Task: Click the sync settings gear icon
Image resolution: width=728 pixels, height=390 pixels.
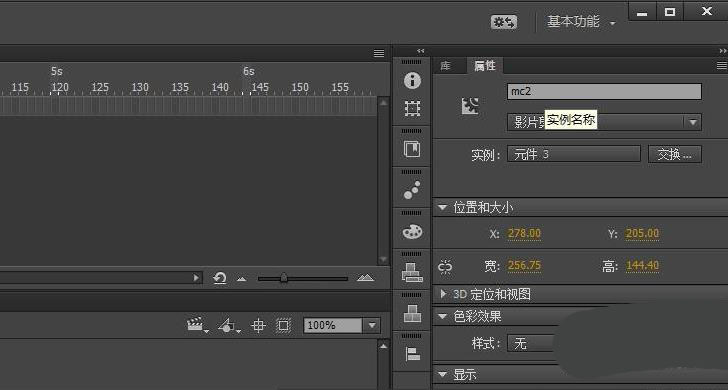Action: tap(504, 22)
